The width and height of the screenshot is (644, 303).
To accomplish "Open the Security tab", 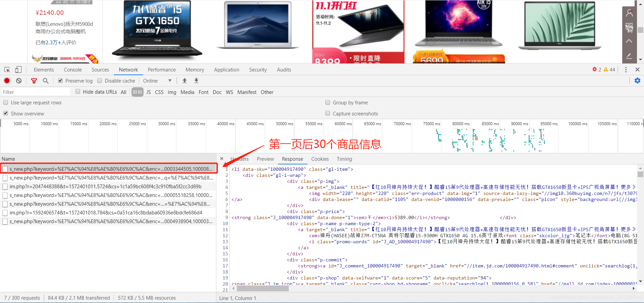I will [258, 69].
